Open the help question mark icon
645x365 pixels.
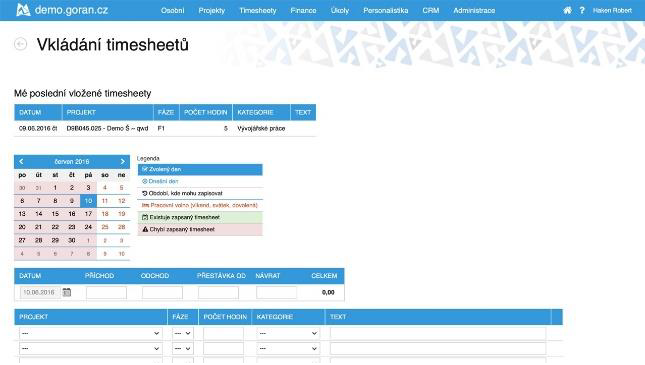582,10
